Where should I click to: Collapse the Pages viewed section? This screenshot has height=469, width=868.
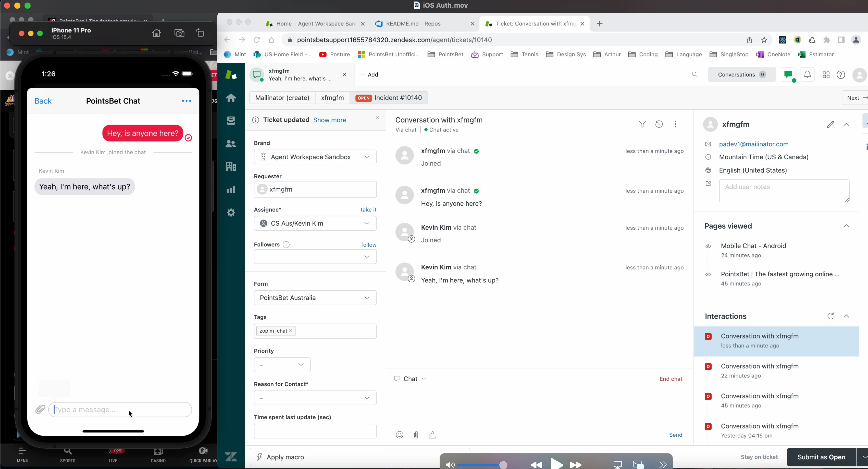click(846, 226)
